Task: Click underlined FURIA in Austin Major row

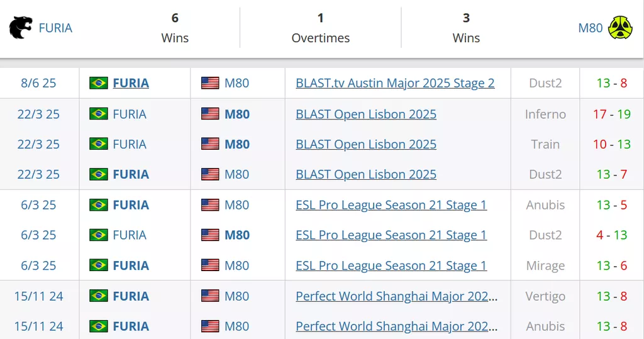Action: click(x=131, y=83)
